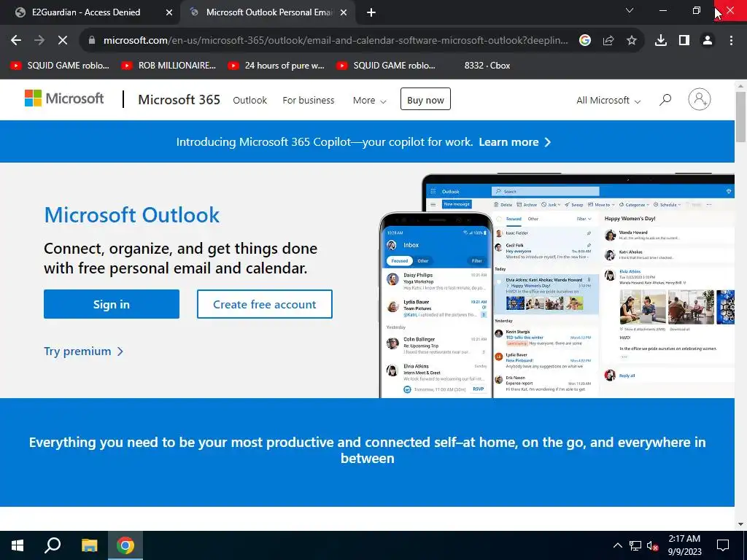Open the Microsoft account sign-in avatar
Screen dimensions: 747x560
(x=700, y=99)
